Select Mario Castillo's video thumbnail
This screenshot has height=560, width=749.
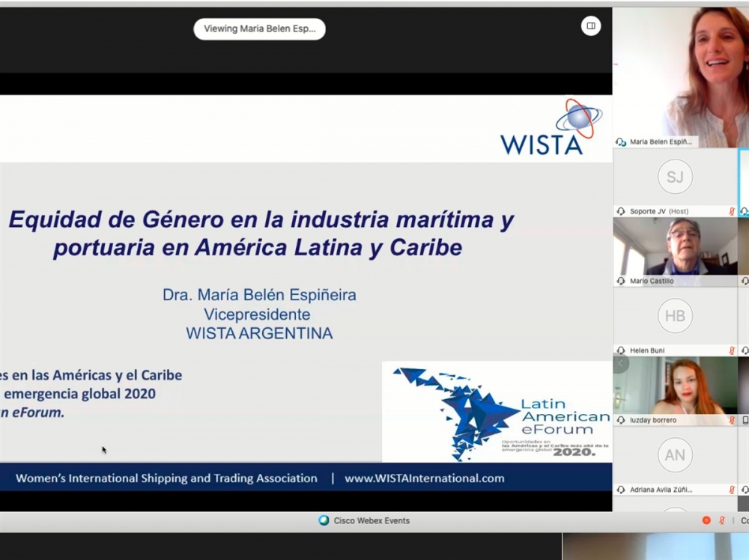coord(676,252)
